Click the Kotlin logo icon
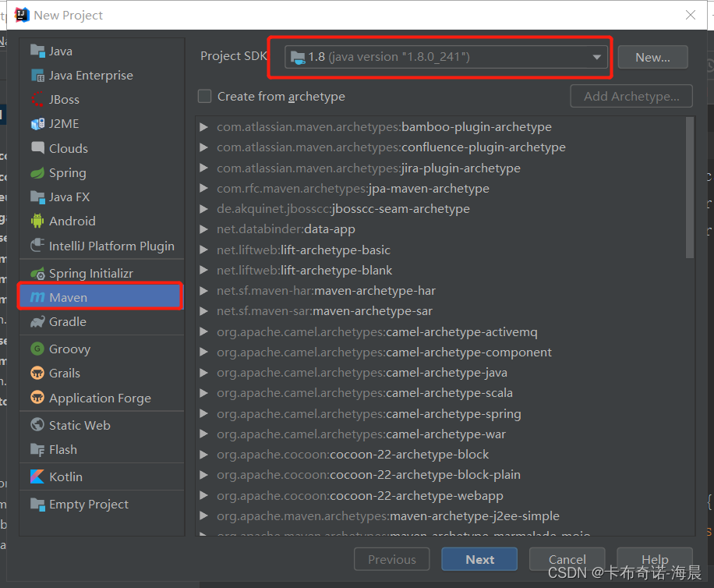 [x=37, y=476]
